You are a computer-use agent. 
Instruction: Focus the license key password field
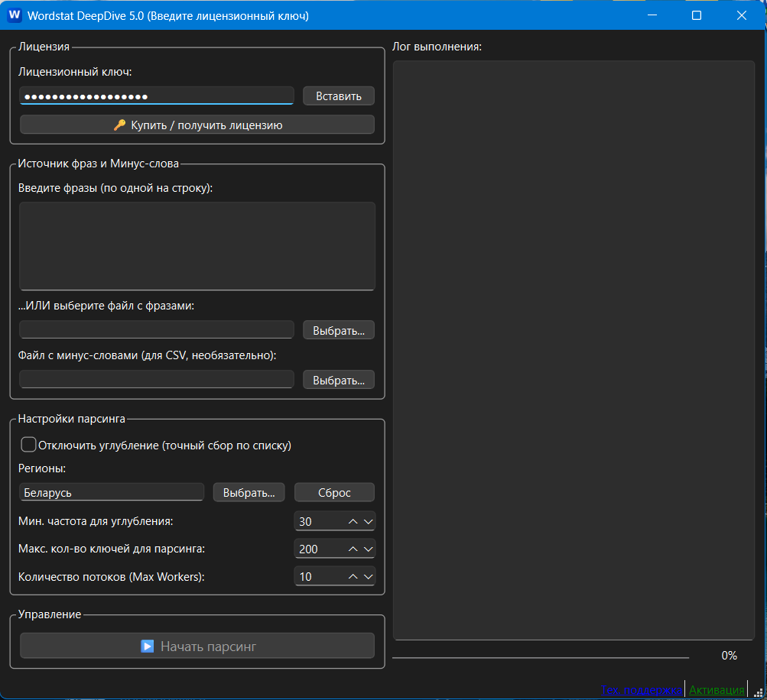157,96
